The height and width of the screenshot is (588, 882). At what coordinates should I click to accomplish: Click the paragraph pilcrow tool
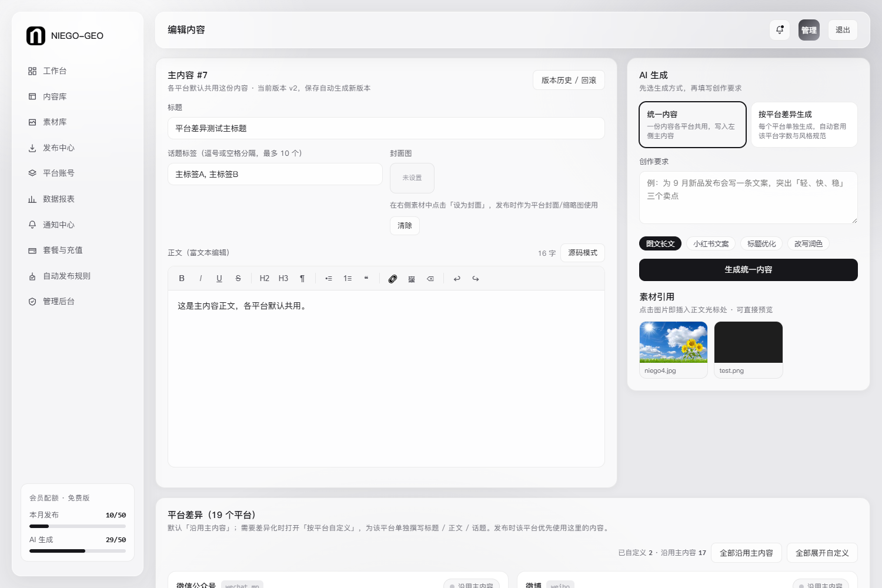[302, 279]
